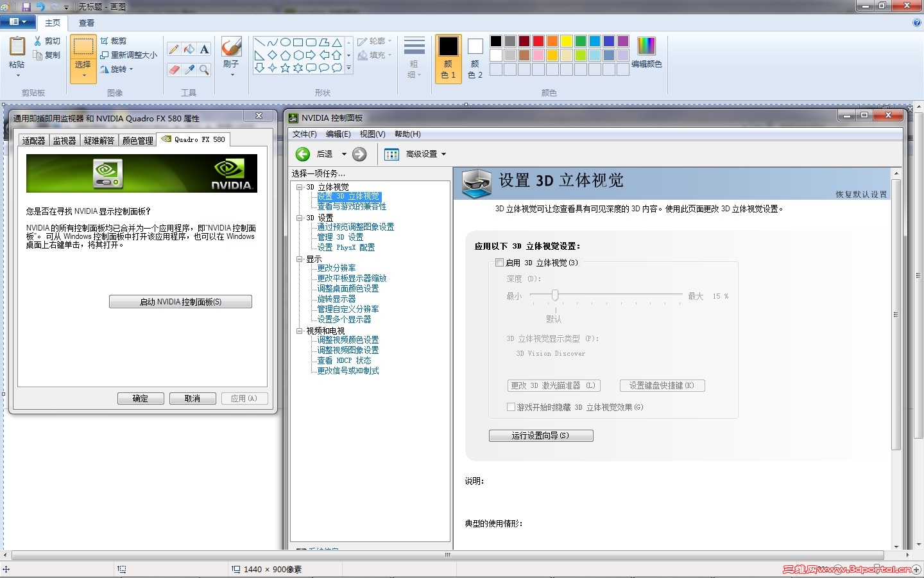Select the Text tool
The height and width of the screenshot is (578, 924).
point(204,49)
